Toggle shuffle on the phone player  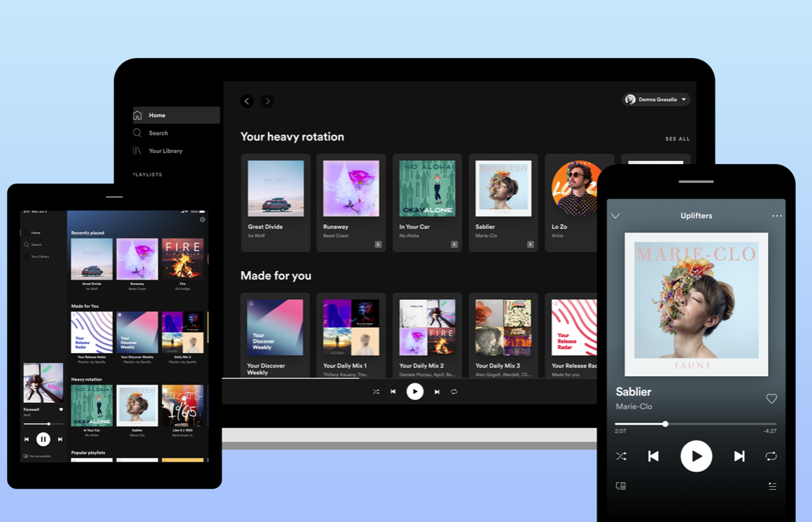tap(621, 456)
